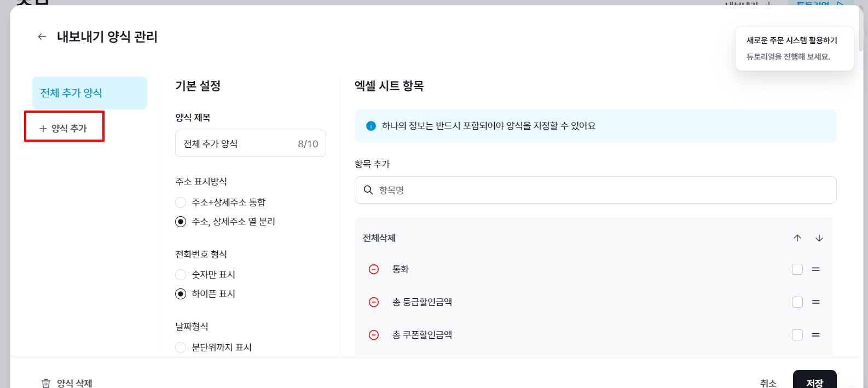868x388 pixels.
Task: Select 주소+상세주소 통합 radio option
Action: tap(181, 202)
